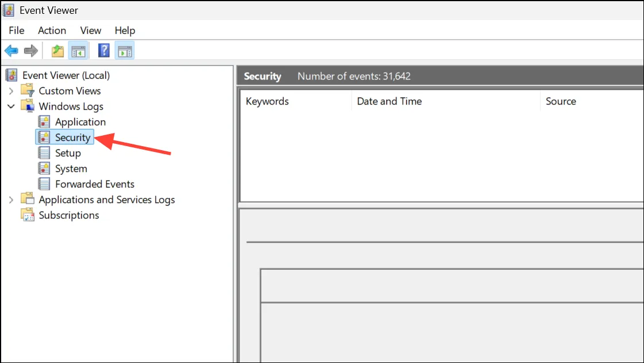The width and height of the screenshot is (644, 363).
Task: Click the Security log icon
Action: pyautogui.click(x=44, y=137)
